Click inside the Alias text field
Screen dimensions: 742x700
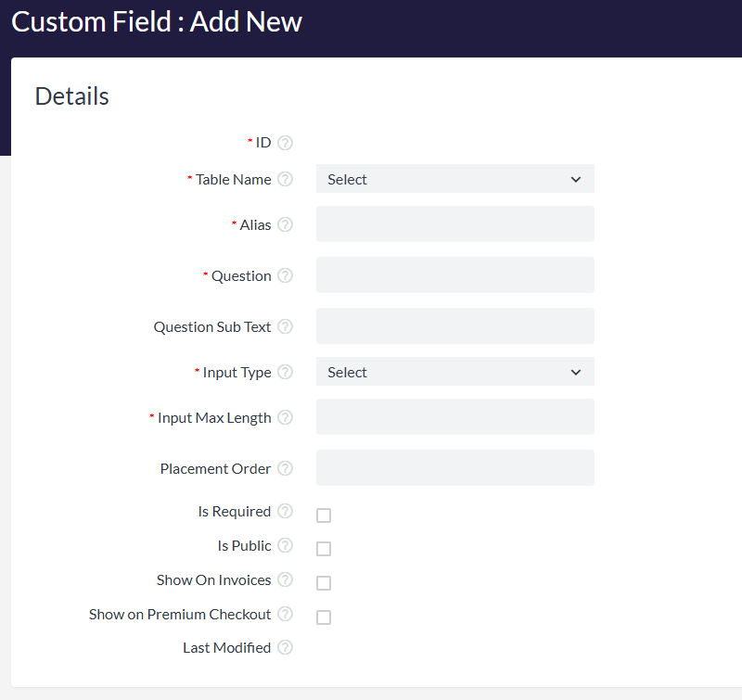pos(454,223)
